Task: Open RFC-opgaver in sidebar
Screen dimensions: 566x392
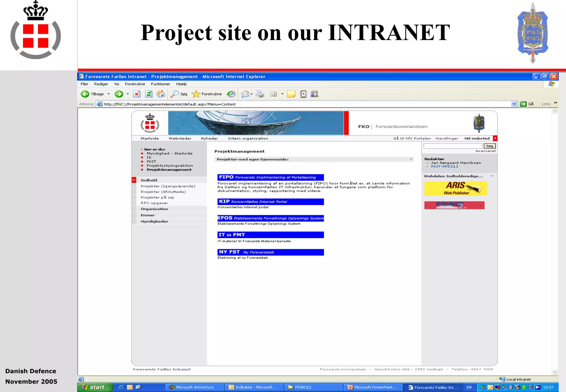Action: [x=154, y=203]
